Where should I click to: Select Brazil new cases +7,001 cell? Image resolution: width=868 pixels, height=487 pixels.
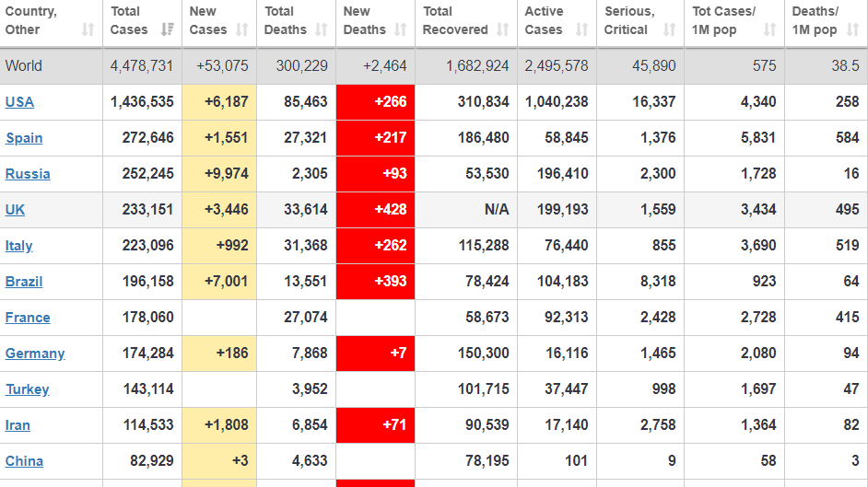pos(219,282)
